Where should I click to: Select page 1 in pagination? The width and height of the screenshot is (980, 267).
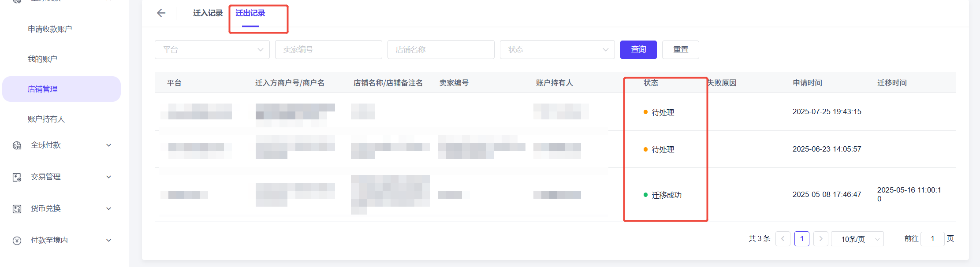[801, 239]
